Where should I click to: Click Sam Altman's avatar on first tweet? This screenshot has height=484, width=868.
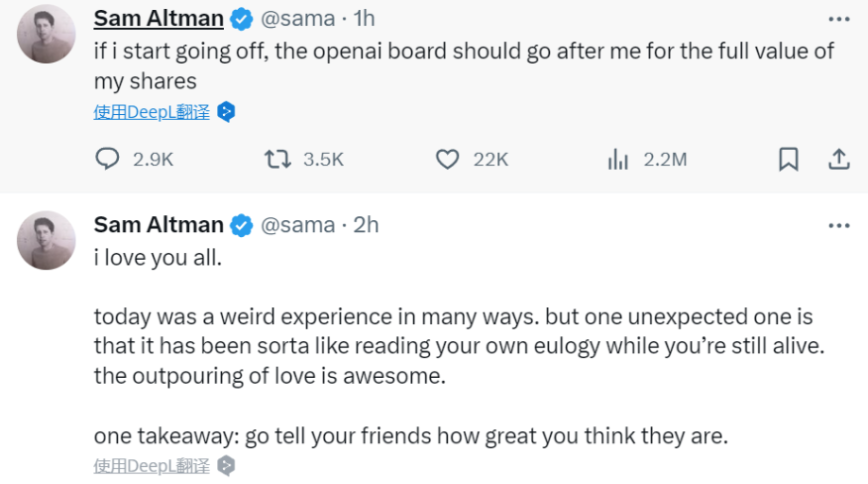coord(46,34)
